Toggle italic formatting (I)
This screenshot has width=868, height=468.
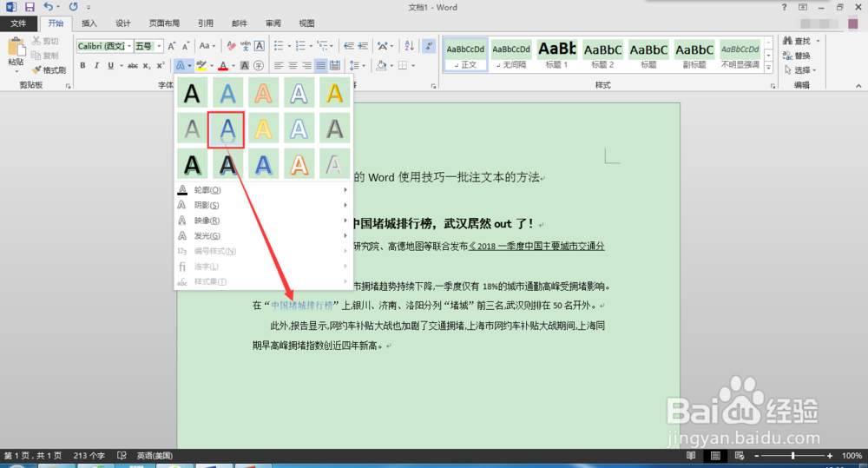(x=96, y=65)
